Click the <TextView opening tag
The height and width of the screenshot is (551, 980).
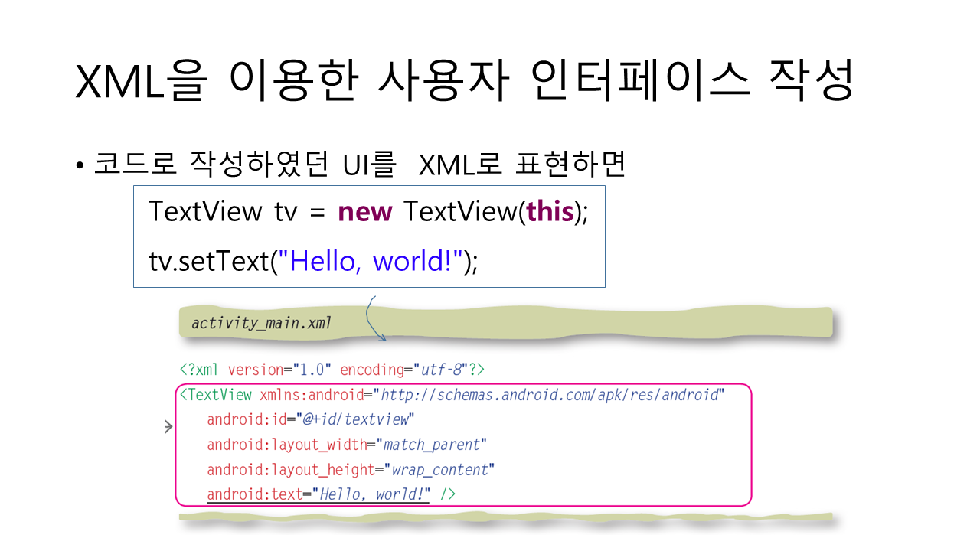pos(215,395)
